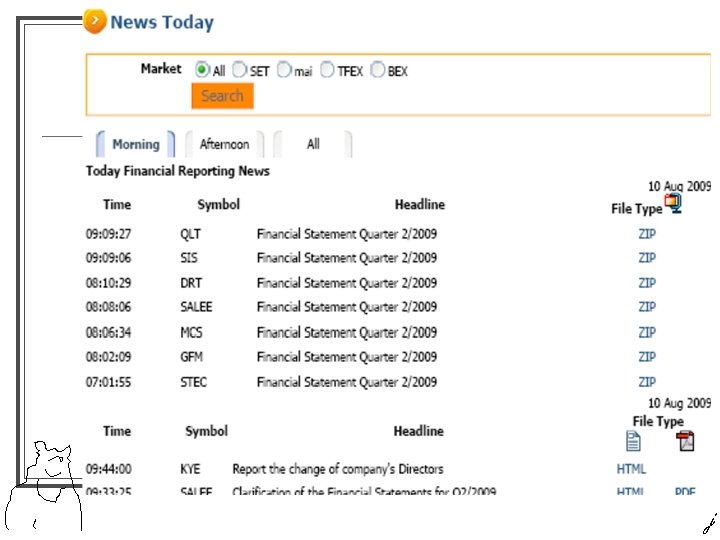Switch to the All news tab
Image resolution: width=720 pixels, height=540 pixels.
[x=313, y=144]
